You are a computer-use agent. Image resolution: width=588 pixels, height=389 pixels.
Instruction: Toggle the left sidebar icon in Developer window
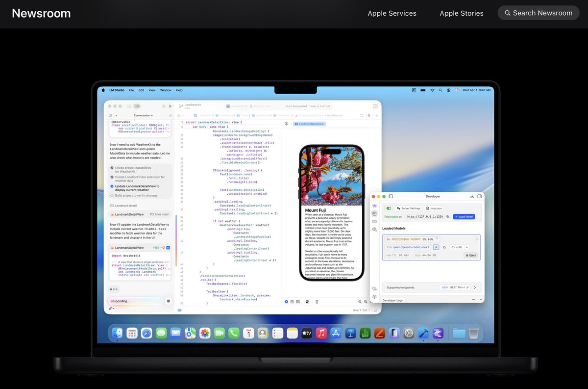click(391, 196)
